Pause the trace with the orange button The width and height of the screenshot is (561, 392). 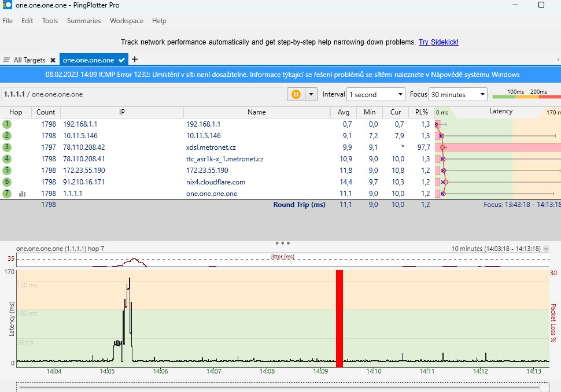point(296,94)
